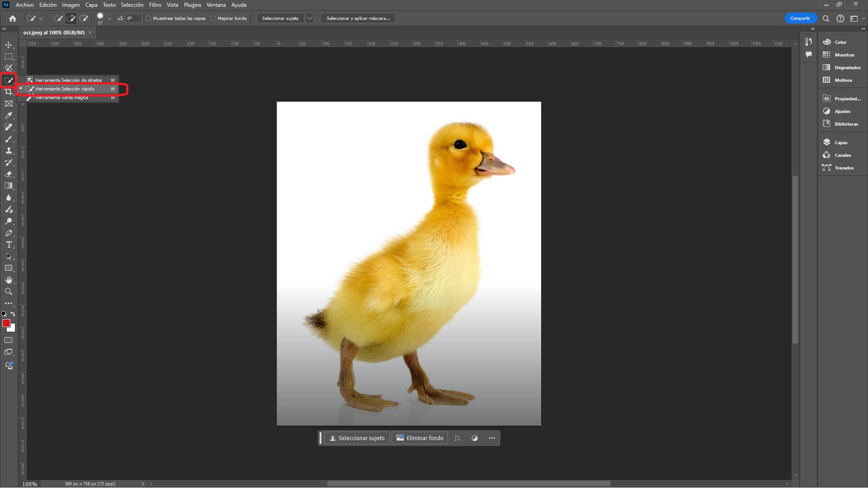Select the Frame tool

9,103
